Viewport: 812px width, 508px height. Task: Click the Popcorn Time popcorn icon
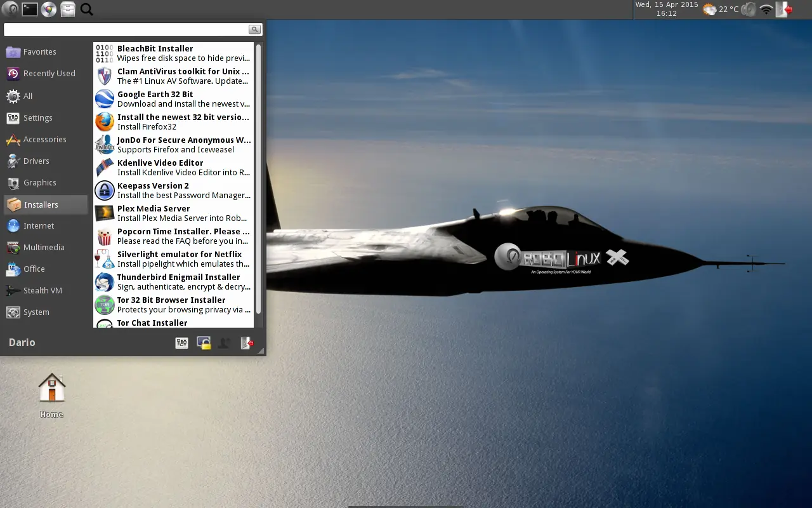(x=105, y=236)
